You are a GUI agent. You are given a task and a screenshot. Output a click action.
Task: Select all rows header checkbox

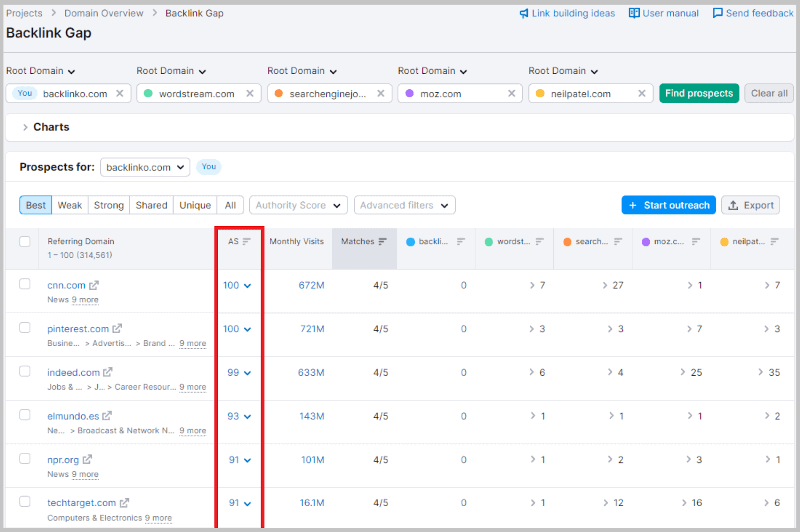tap(25, 242)
